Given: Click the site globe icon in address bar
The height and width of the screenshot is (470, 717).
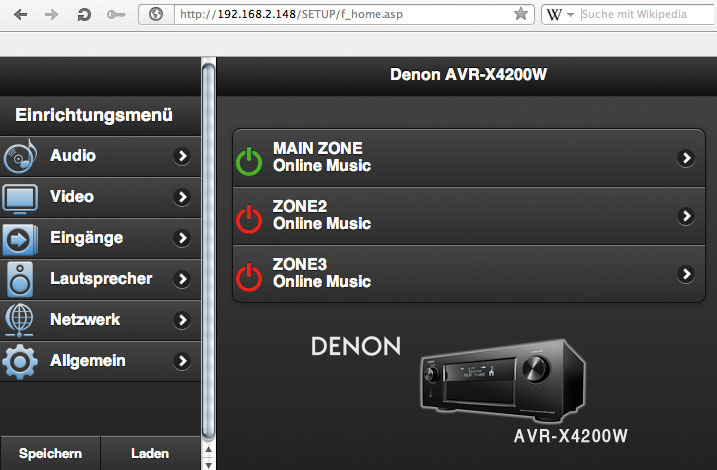Looking at the screenshot, I should [x=156, y=14].
